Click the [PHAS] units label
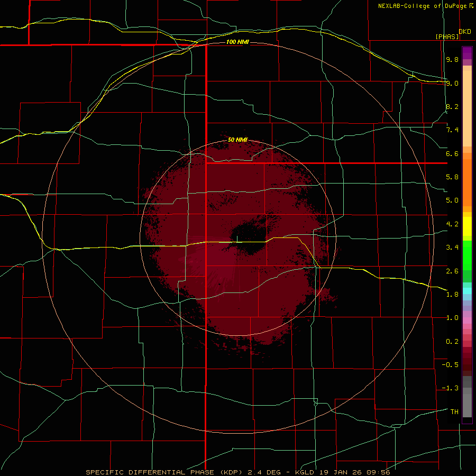 447,36
